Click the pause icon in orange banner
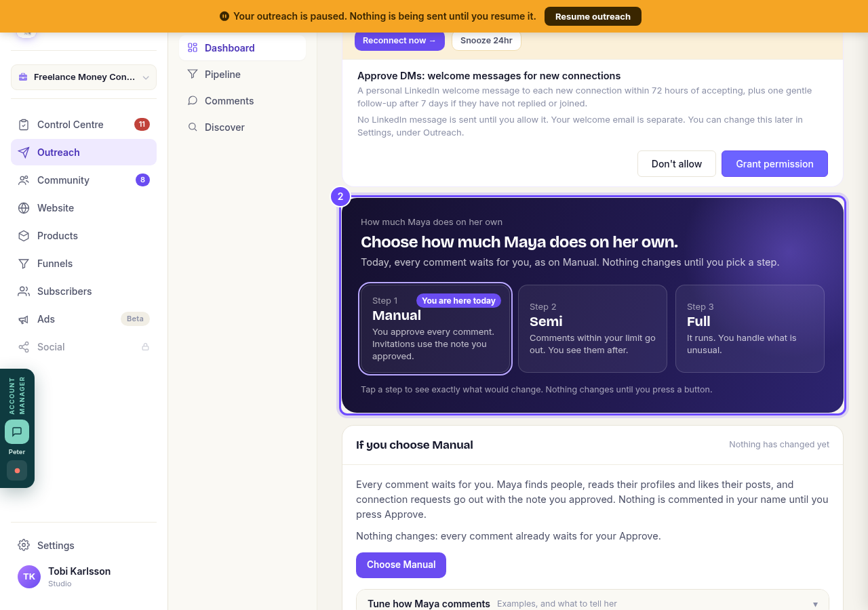 pos(224,16)
